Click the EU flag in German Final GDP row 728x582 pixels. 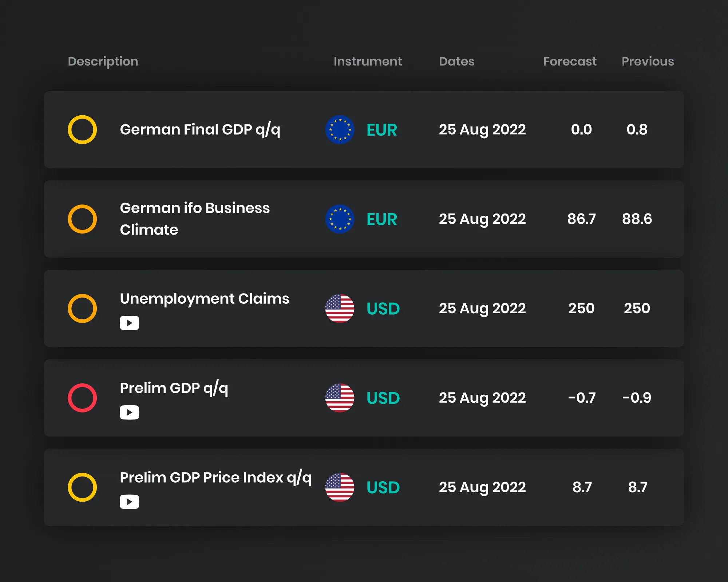coord(340,129)
